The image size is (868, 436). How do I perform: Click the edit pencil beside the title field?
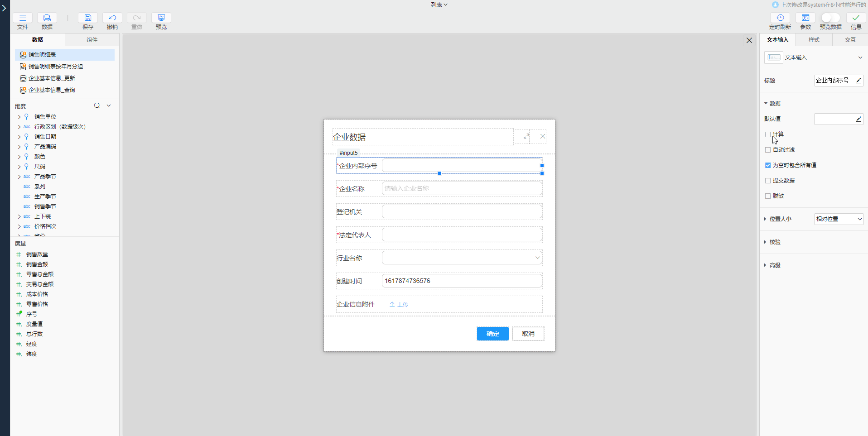[858, 81]
